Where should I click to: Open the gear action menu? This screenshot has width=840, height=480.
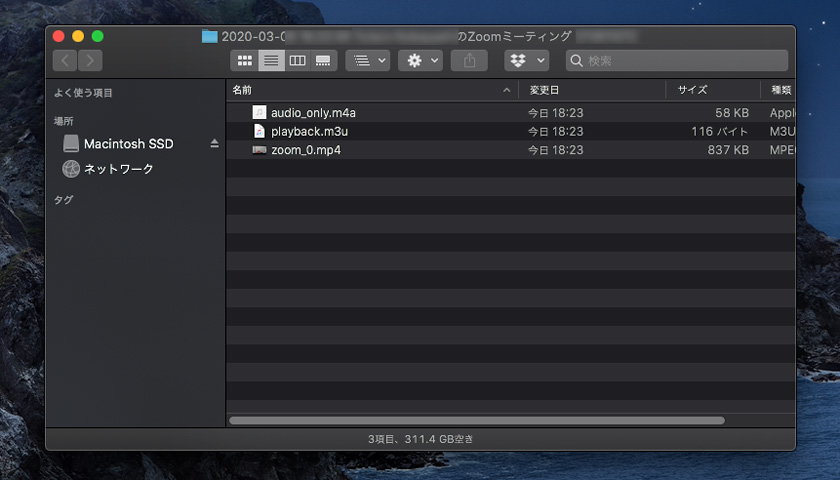tap(420, 61)
